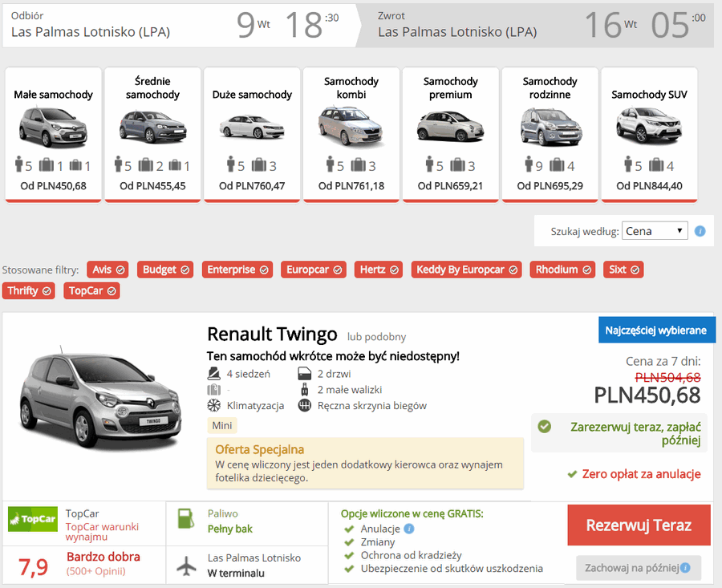Image resolution: width=722 pixels, height=588 pixels.
Task: Remove the Thrifty filter tag
Action: tap(29, 291)
